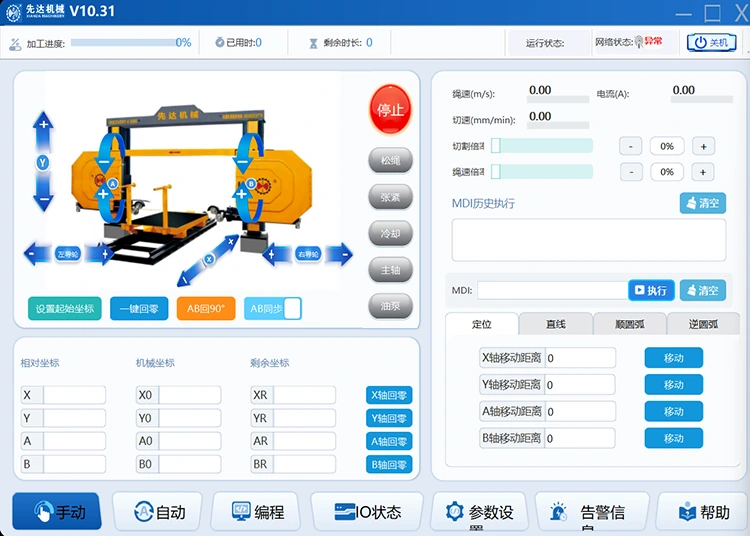Click the 设置起始坐标 button
750x536 pixels.
65,308
